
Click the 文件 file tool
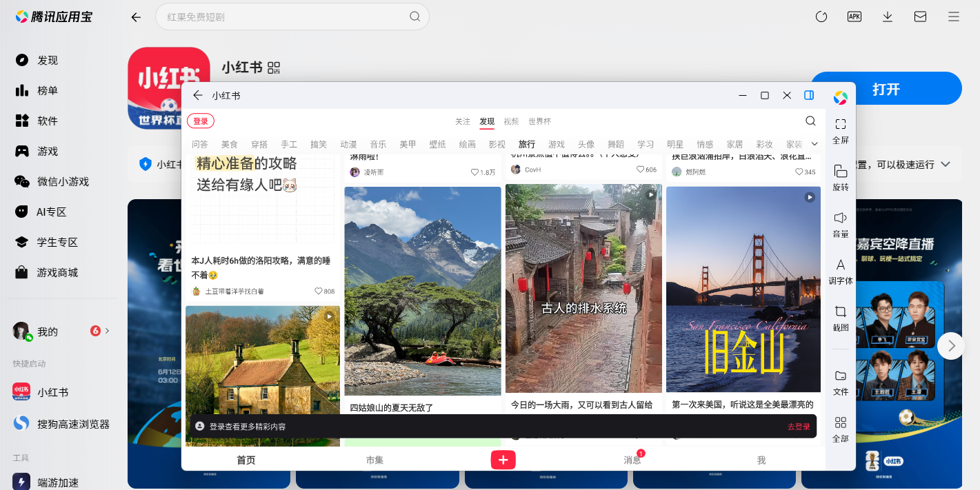pos(841,382)
